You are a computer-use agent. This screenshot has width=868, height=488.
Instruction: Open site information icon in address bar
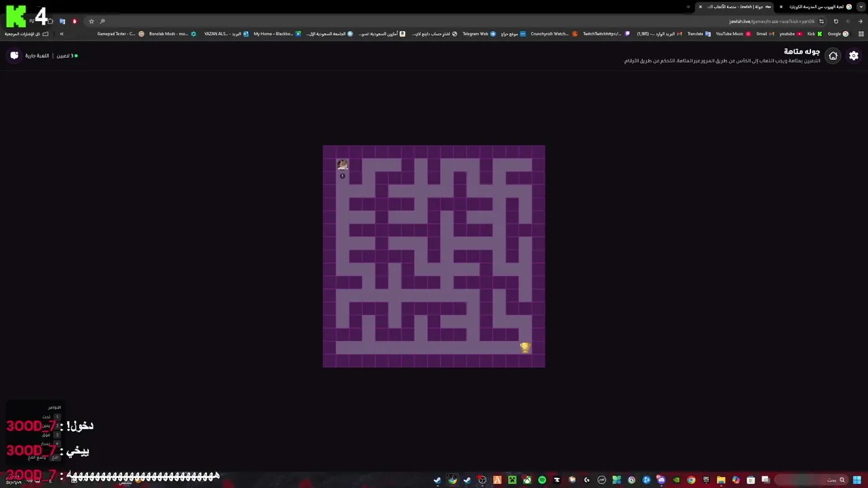[x=821, y=21]
